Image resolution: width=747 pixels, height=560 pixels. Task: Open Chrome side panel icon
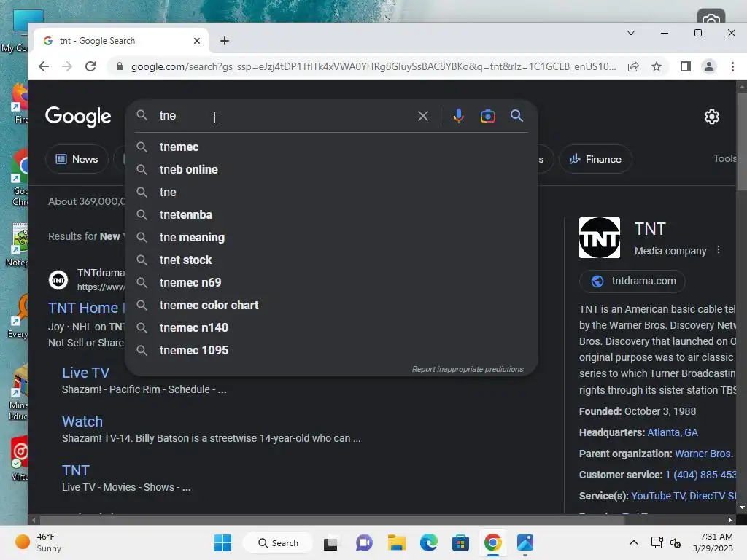(x=686, y=66)
